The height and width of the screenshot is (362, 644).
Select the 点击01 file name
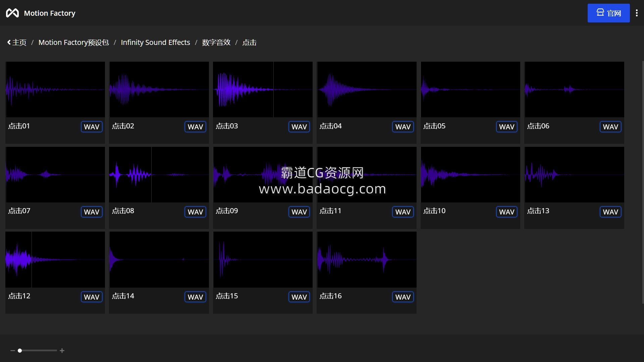(x=19, y=126)
